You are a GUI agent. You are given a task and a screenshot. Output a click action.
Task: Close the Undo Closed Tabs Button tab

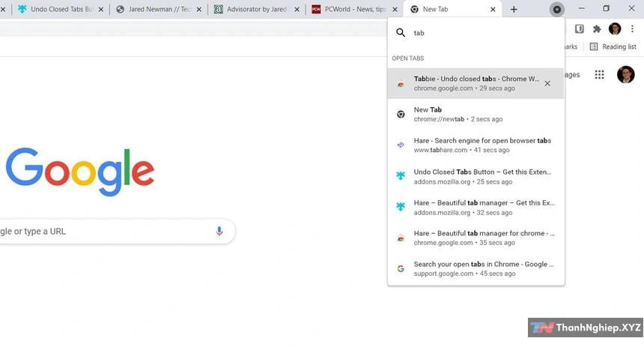tap(100, 9)
